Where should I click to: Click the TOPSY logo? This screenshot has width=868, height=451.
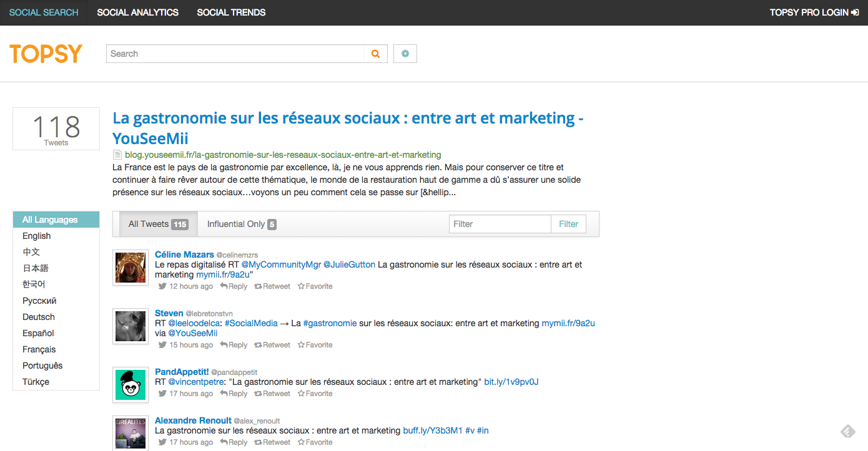pyautogui.click(x=46, y=54)
